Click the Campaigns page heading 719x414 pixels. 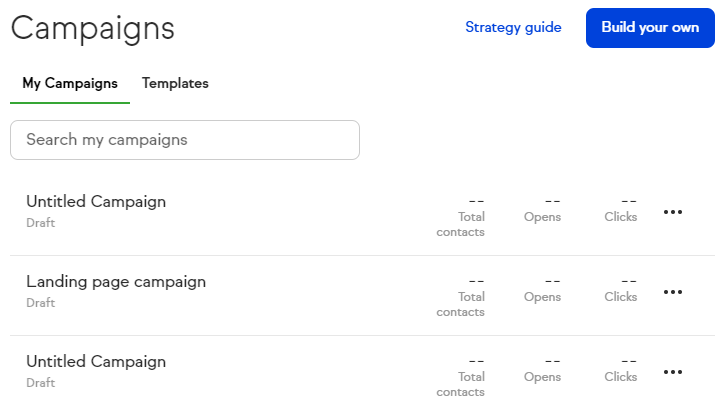(93, 29)
